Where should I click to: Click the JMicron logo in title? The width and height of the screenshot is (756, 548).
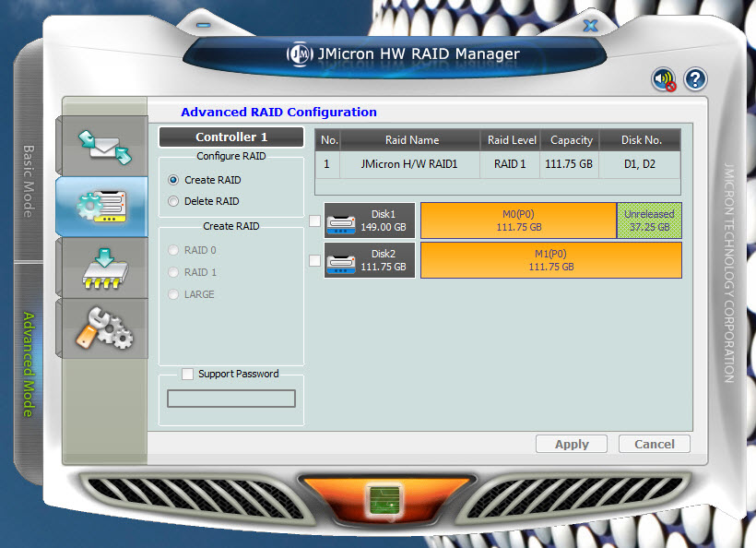click(300, 54)
